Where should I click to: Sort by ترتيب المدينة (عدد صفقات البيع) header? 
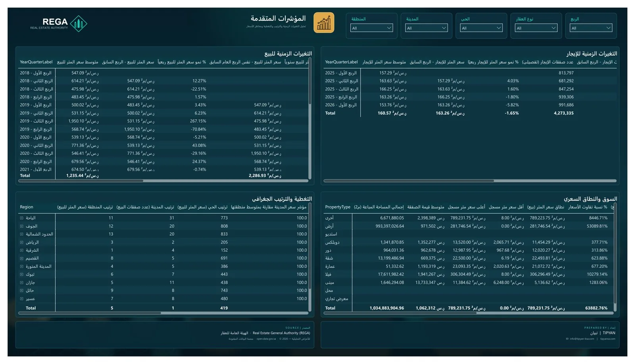145,207
